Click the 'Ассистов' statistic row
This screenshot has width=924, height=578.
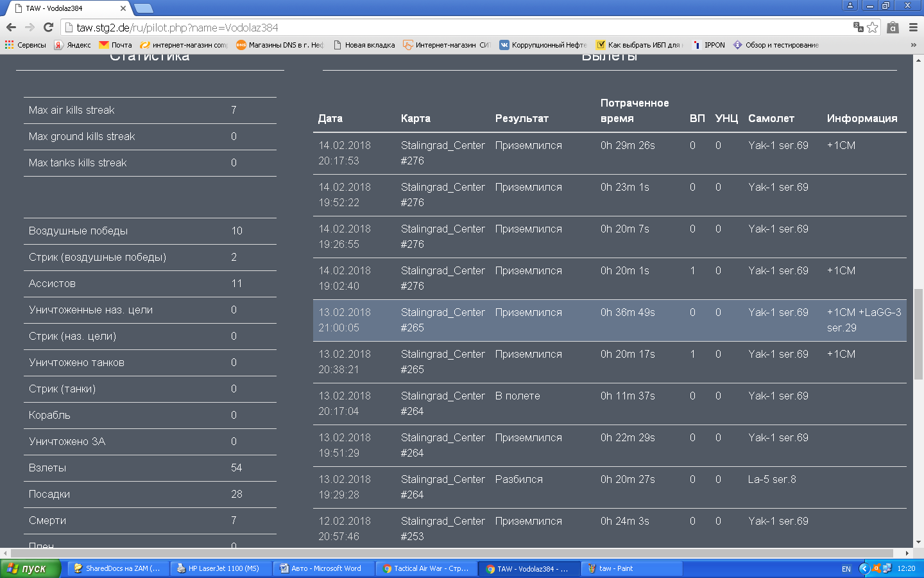tap(150, 284)
